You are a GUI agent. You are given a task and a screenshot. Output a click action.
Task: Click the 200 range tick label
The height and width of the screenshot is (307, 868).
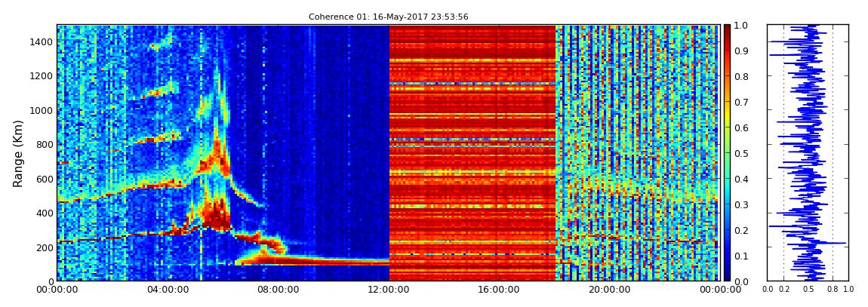tap(44, 247)
